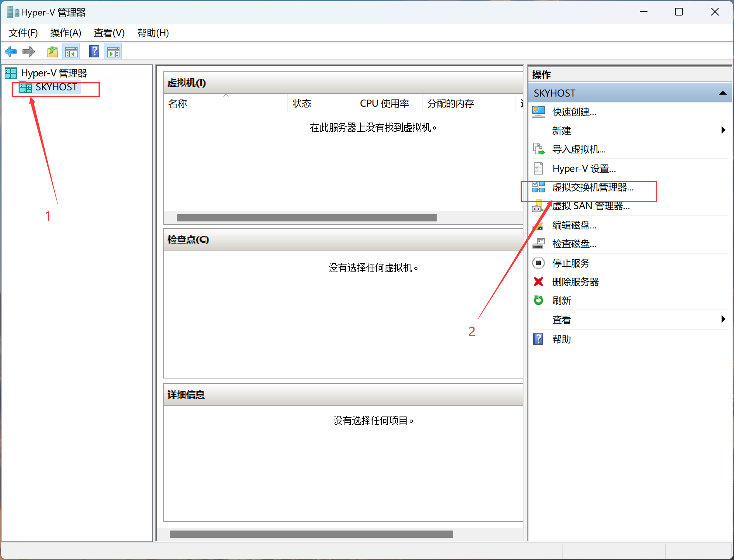The height and width of the screenshot is (560, 734).
Task: Collapse the SKYHOST actions section arrow
Action: (723, 93)
